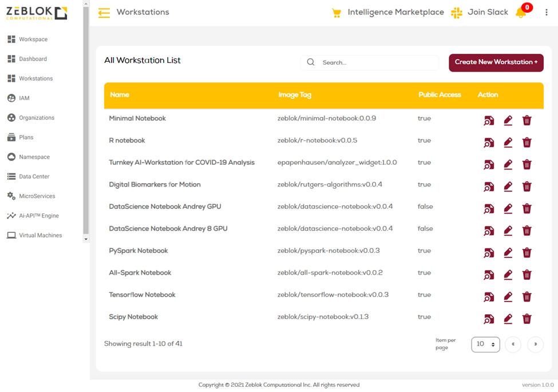The width and height of the screenshot is (558, 392).
Task: Open the Virtual Machines sidebar item
Action: coord(40,235)
